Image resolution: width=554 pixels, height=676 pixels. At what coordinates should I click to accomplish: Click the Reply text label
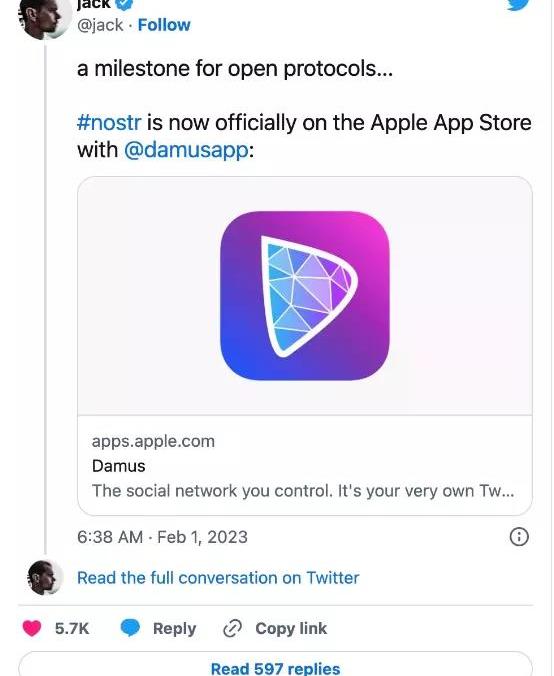point(174,629)
